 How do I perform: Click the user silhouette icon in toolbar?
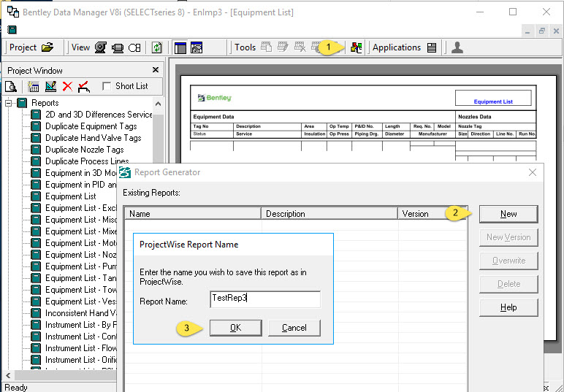point(457,47)
